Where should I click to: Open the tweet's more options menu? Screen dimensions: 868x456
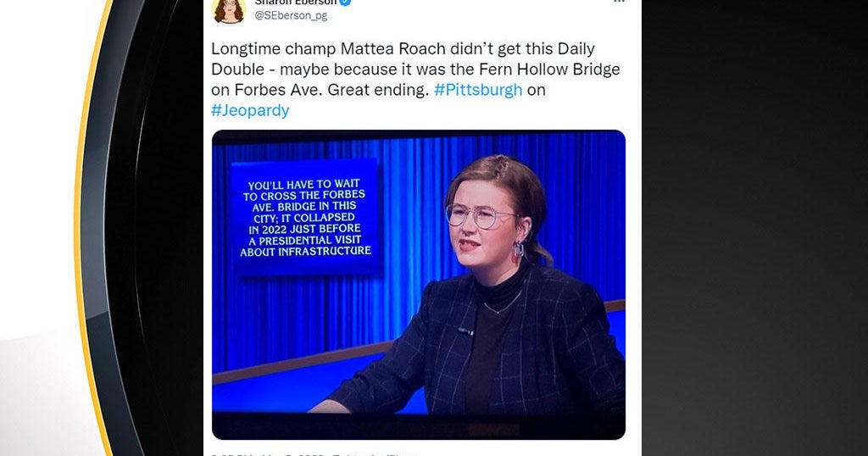(619, 2)
